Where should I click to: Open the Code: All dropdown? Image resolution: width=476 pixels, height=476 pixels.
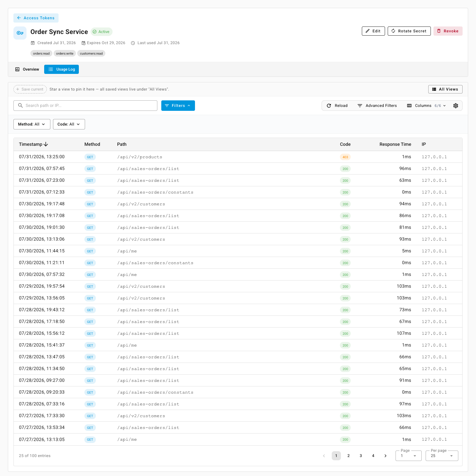point(69,124)
